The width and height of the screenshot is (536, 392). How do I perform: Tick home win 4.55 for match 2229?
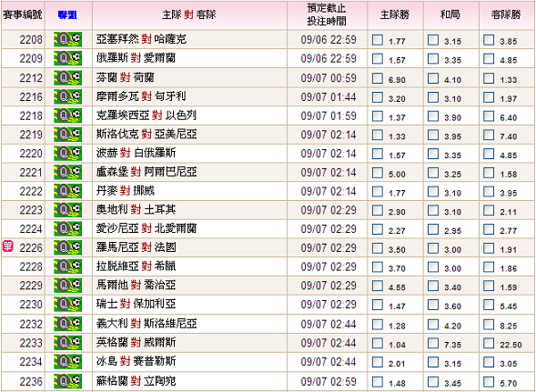(378, 286)
